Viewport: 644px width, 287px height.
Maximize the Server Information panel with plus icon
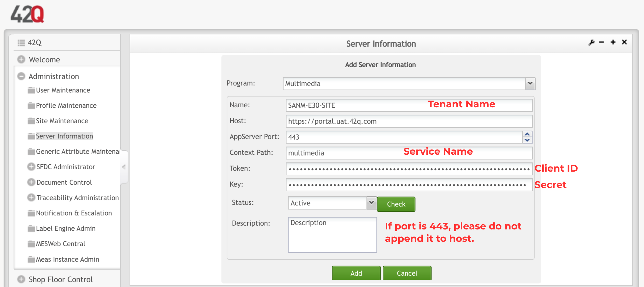point(613,42)
